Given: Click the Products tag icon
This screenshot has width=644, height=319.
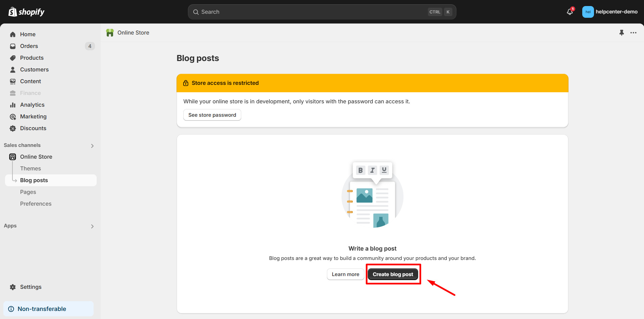Looking at the screenshot, I should pyautogui.click(x=12, y=58).
